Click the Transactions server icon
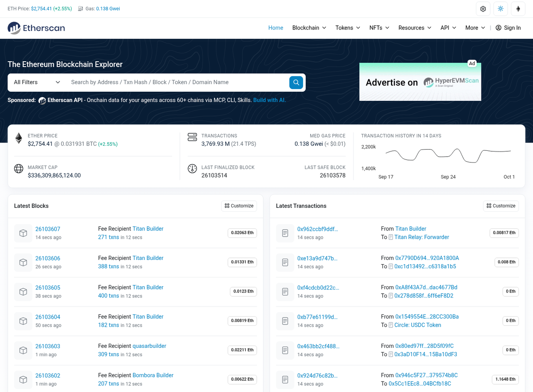533x392 pixels. 192,137
